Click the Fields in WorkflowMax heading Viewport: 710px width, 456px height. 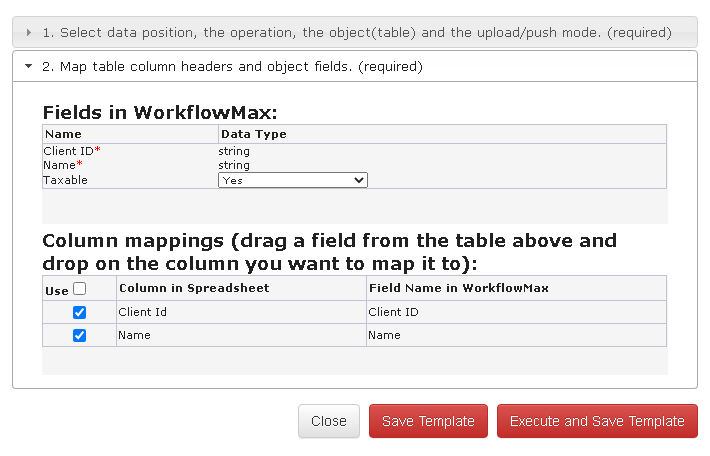coord(160,112)
